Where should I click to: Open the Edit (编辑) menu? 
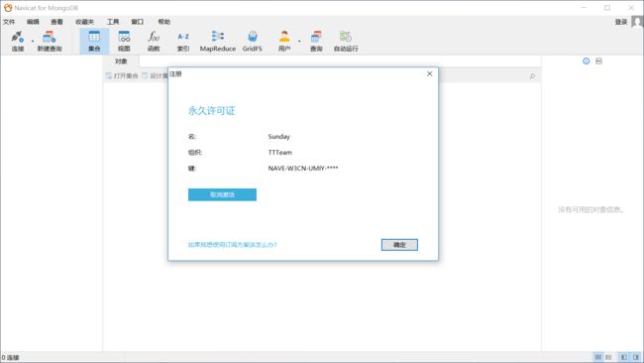click(33, 22)
